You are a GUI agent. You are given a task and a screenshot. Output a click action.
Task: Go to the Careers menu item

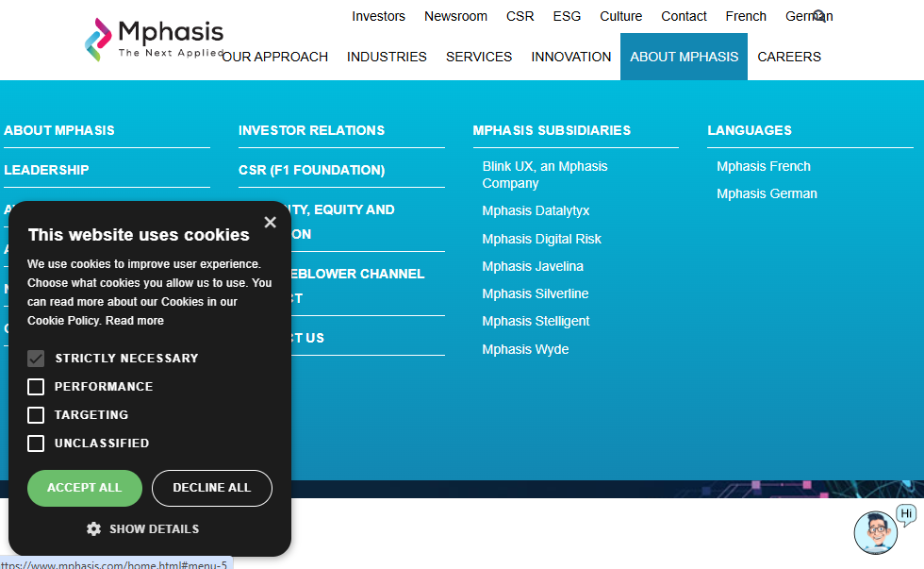[x=789, y=57]
